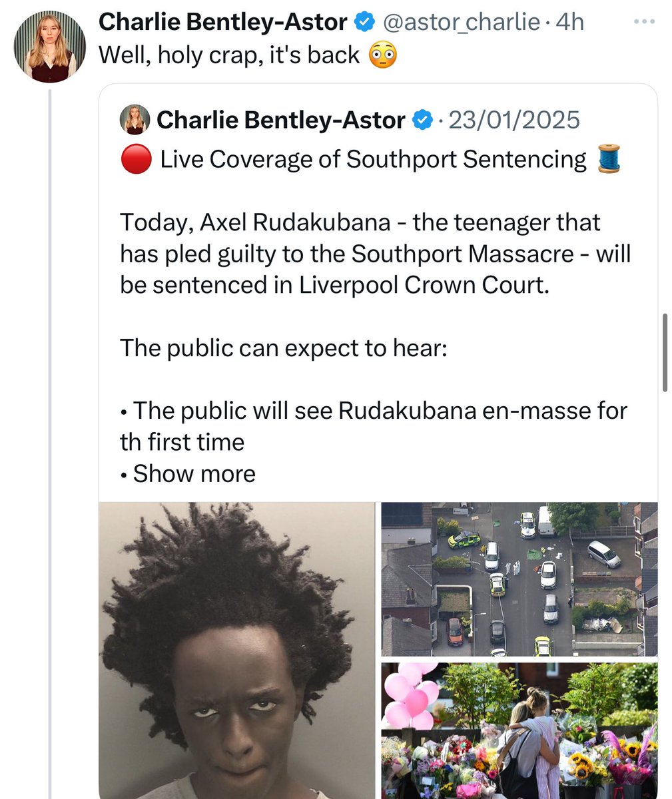Click quoted tweet author name Charlie Bentley-Astor

(x=281, y=120)
